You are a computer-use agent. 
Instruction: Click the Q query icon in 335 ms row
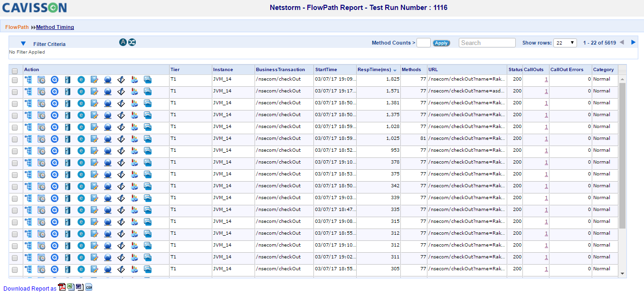55,210
